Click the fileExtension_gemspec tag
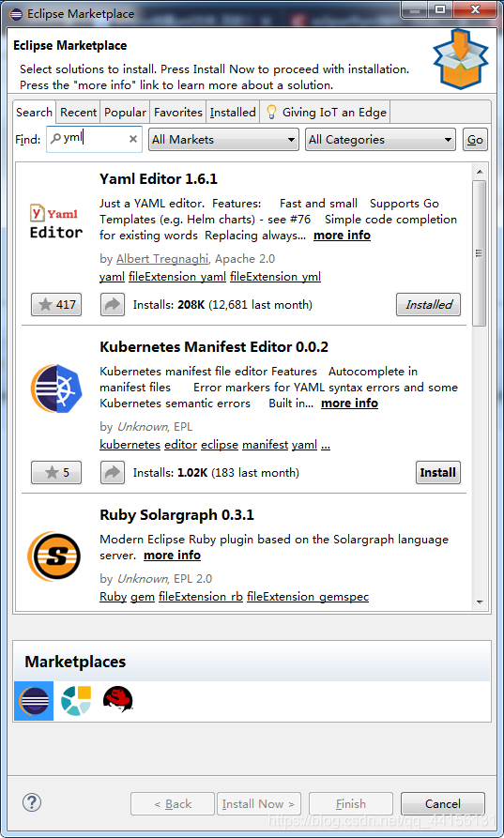Viewport: 504px width, 838px height. [308, 597]
